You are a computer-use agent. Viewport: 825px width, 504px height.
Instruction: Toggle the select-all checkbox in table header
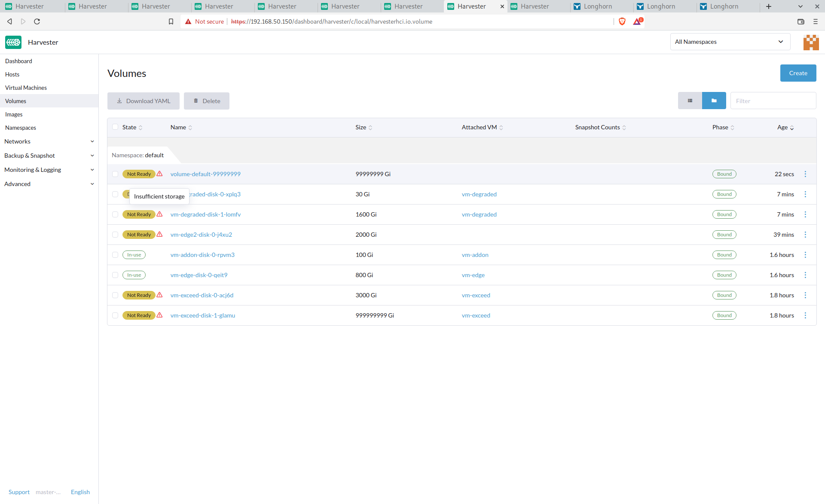pos(115,127)
